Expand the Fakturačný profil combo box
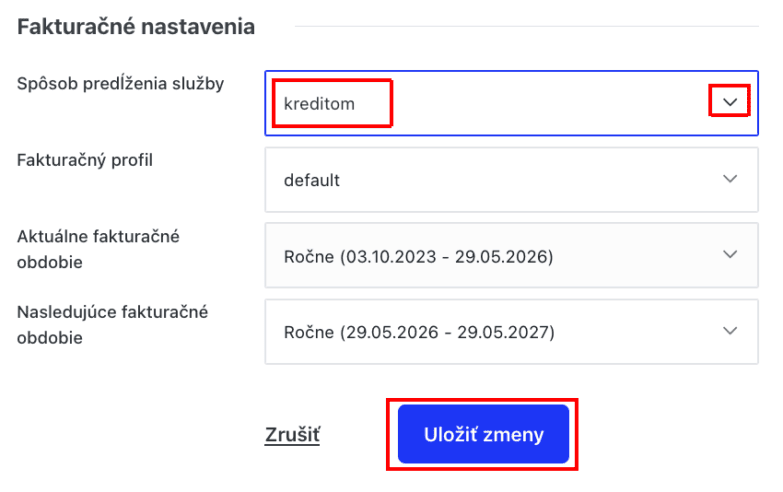The width and height of the screenshot is (783, 492). point(510,180)
